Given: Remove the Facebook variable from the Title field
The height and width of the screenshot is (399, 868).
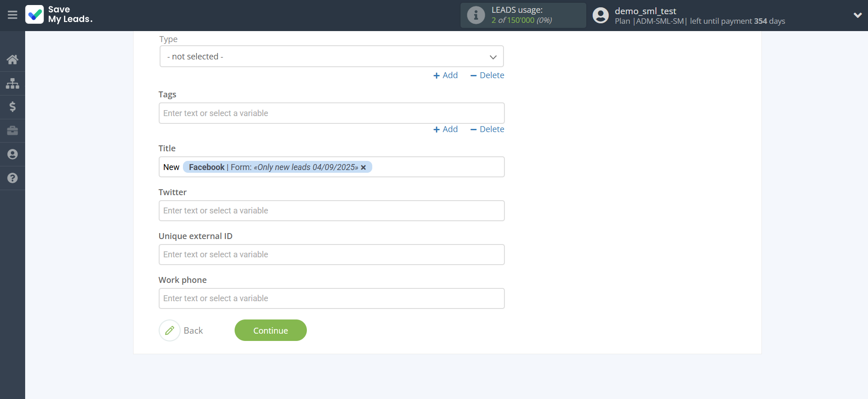Looking at the screenshot, I should click(x=364, y=168).
